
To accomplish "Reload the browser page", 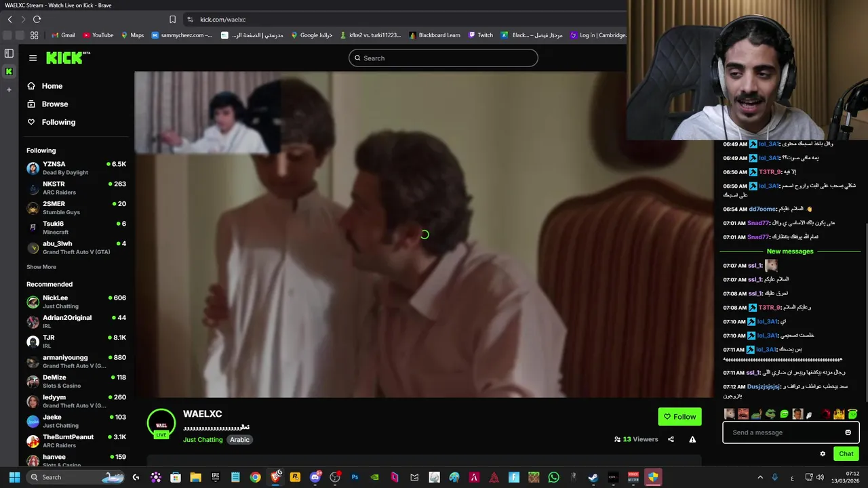I will click(x=37, y=20).
